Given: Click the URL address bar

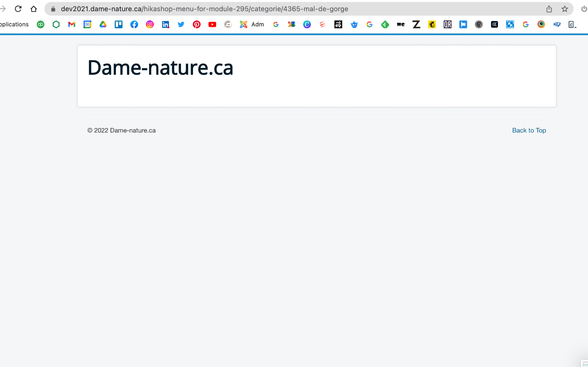Looking at the screenshot, I should coord(238,9).
